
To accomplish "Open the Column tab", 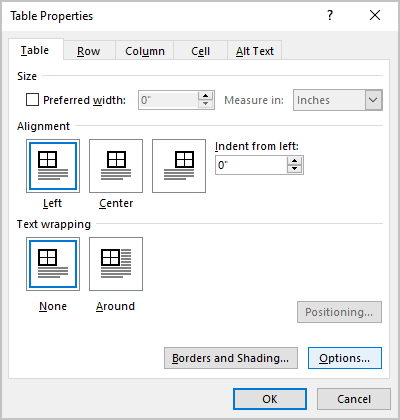I will click(145, 51).
